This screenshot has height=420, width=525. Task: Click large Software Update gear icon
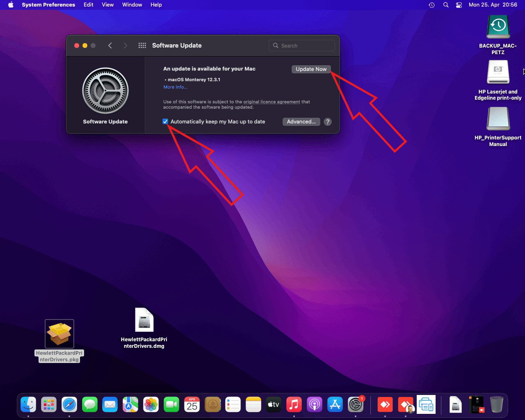pyautogui.click(x=105, y=91)
